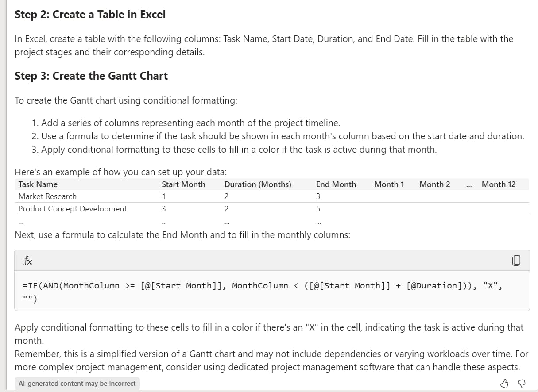Select the "Start Month" column header
538x392 pixels.
183,184
